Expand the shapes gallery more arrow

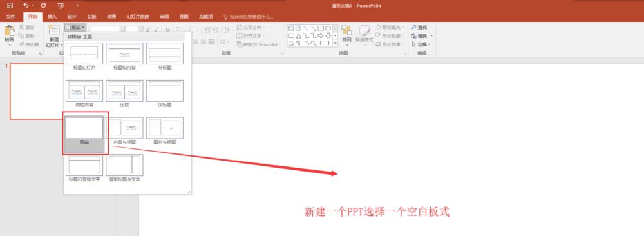pyautogui.click(x=335, y=43)
